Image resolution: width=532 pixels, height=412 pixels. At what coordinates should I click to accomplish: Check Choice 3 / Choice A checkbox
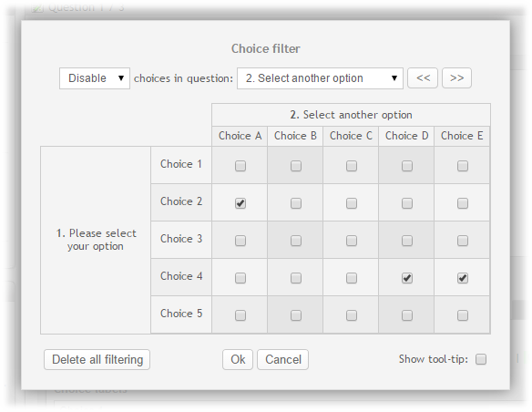240,241
